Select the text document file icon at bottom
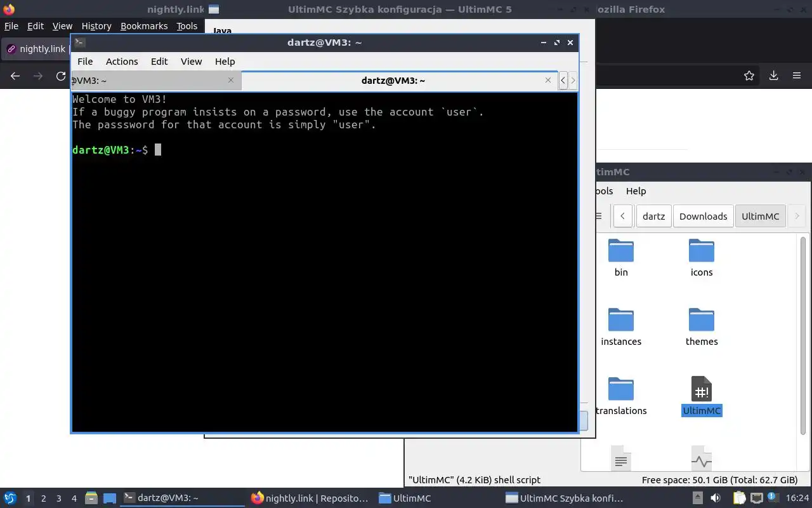812x508 pixels. coord(621,458)
